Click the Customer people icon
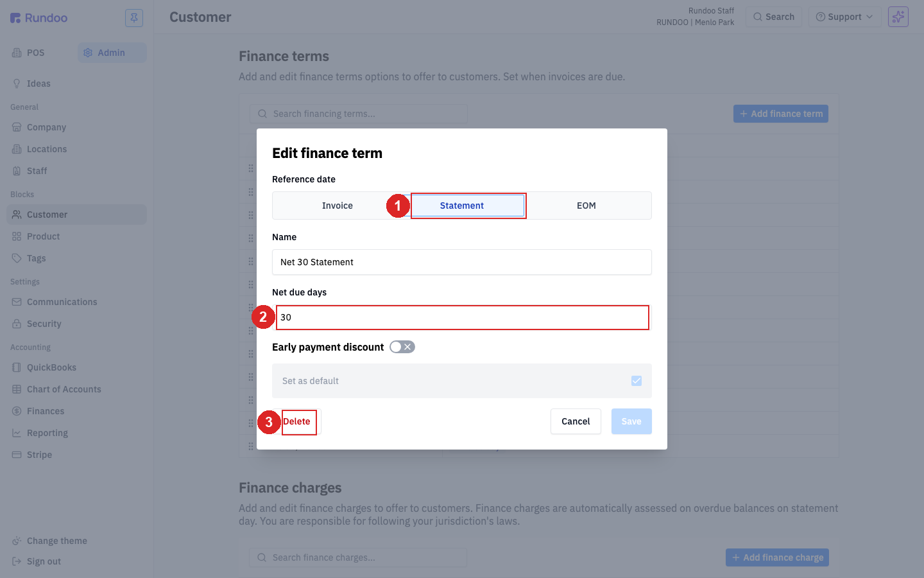Viewport: 924px width, 578px height. 17,215
